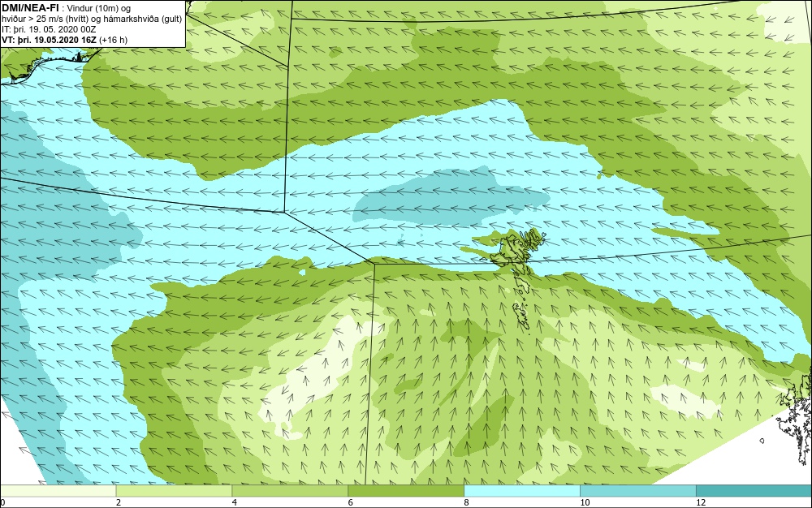812x508 pixels.
Task: Click the '(+16 h)' forecast offset text
Action: (114, 40)
